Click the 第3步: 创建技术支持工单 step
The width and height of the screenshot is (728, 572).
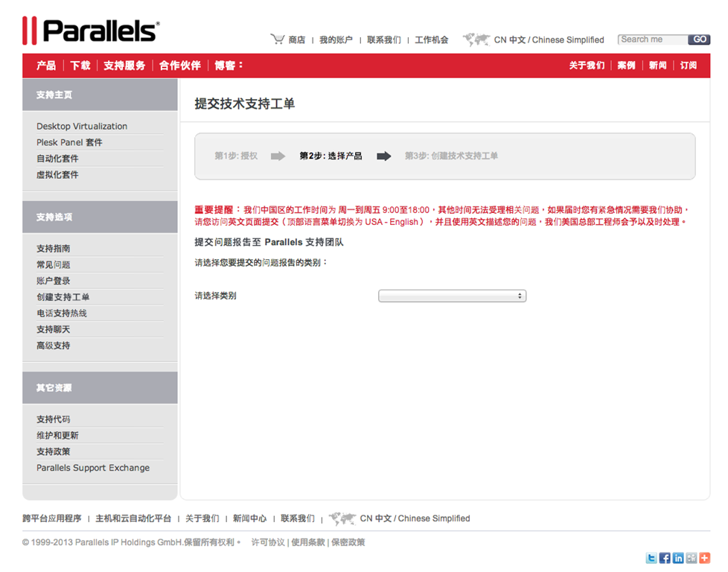(451, 156)
